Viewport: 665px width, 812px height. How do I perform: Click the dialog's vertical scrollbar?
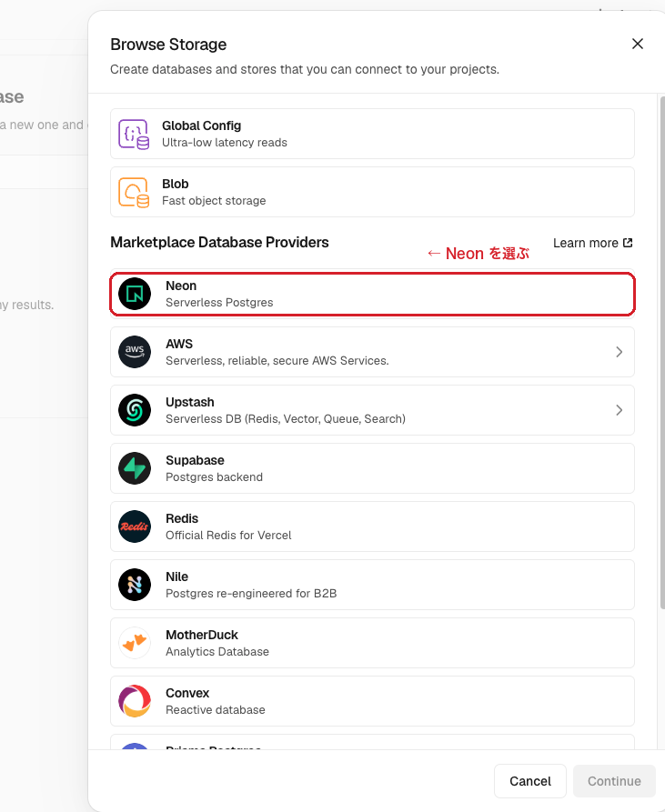click(x=662, y=352)
